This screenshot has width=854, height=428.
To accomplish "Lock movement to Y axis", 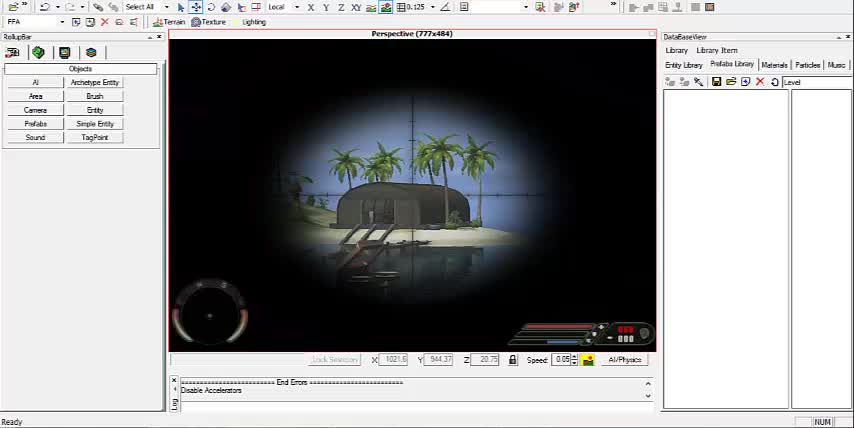I will (326, 7).
